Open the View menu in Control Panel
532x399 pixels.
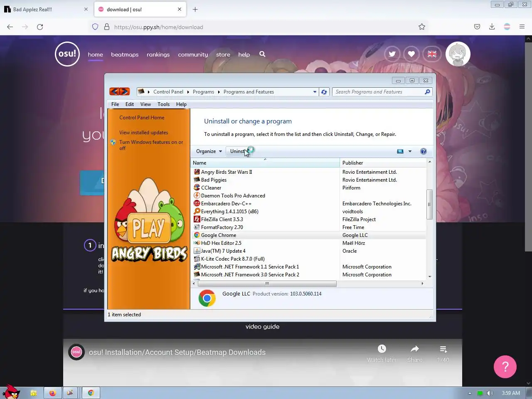point(145,104)
